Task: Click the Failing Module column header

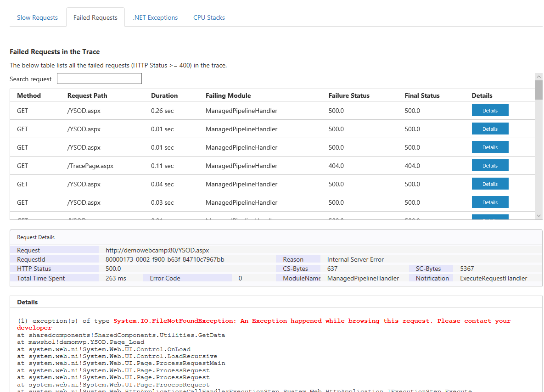Action: click(x=228, y=95)
